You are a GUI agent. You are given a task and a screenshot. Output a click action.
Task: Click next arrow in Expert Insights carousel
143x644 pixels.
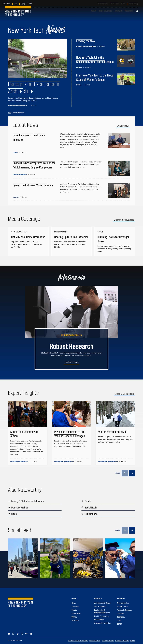132,473
